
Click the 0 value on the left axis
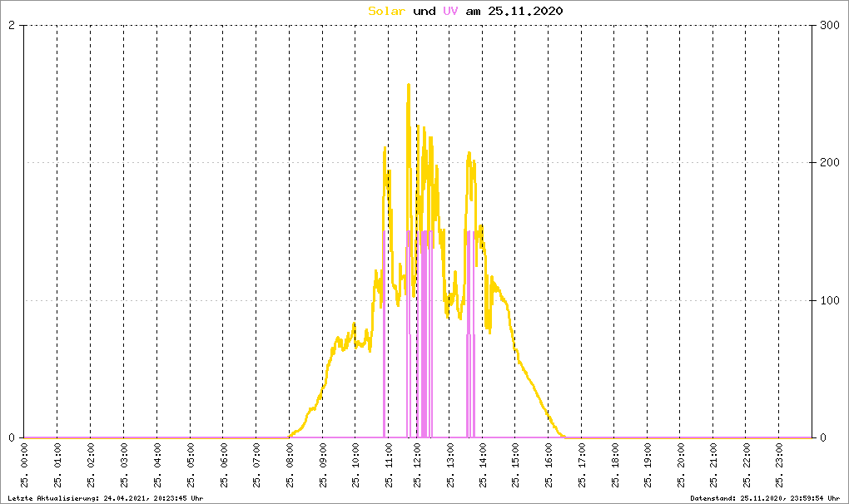pyautogui.click(x=12, y=437)
